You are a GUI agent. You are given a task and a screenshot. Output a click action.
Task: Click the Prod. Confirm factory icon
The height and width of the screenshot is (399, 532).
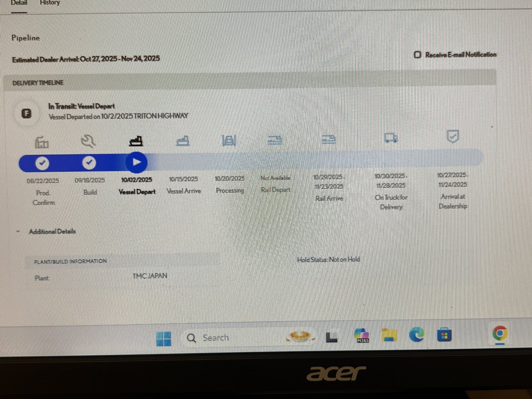point(42,142)
